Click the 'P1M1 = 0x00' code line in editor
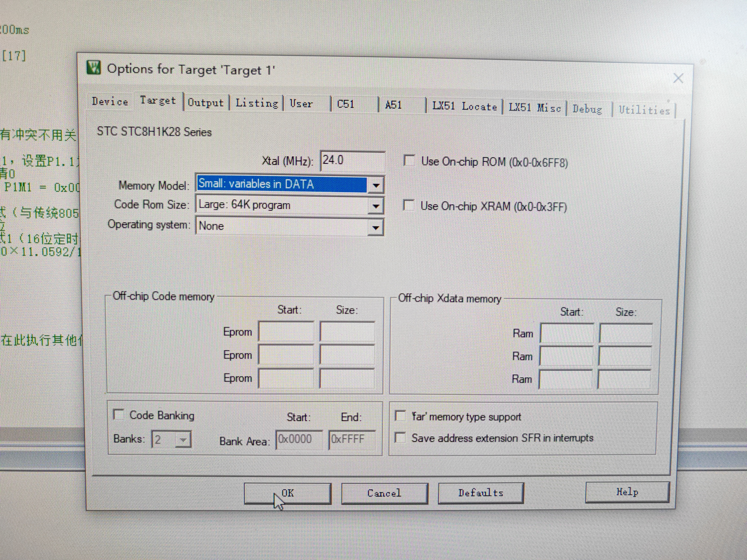 click(x=42, y=187)
